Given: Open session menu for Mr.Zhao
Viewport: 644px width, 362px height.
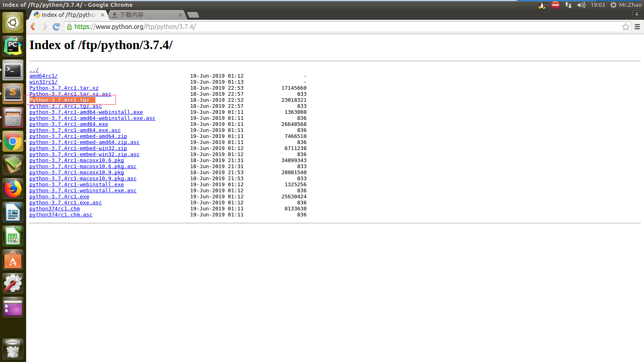Looking at the screenshot, I should coord(626,5).
